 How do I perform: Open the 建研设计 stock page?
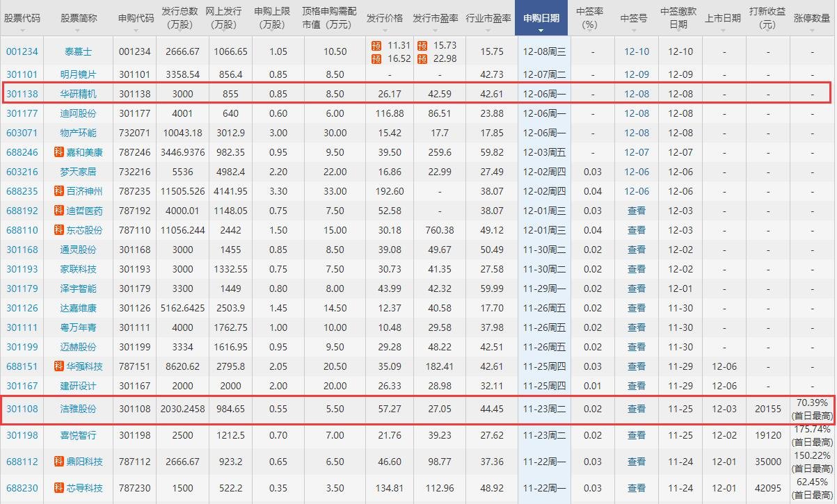click(79, 386)
